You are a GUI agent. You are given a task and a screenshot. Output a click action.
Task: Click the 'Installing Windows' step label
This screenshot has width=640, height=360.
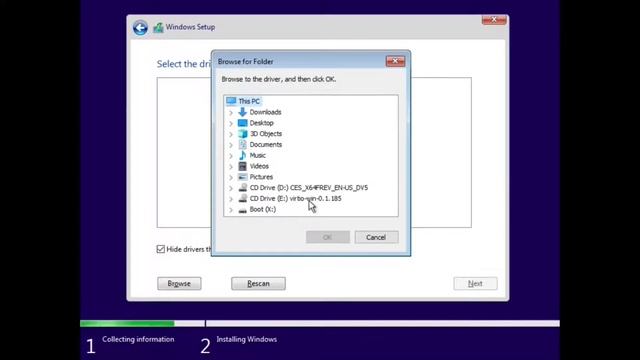247,339
